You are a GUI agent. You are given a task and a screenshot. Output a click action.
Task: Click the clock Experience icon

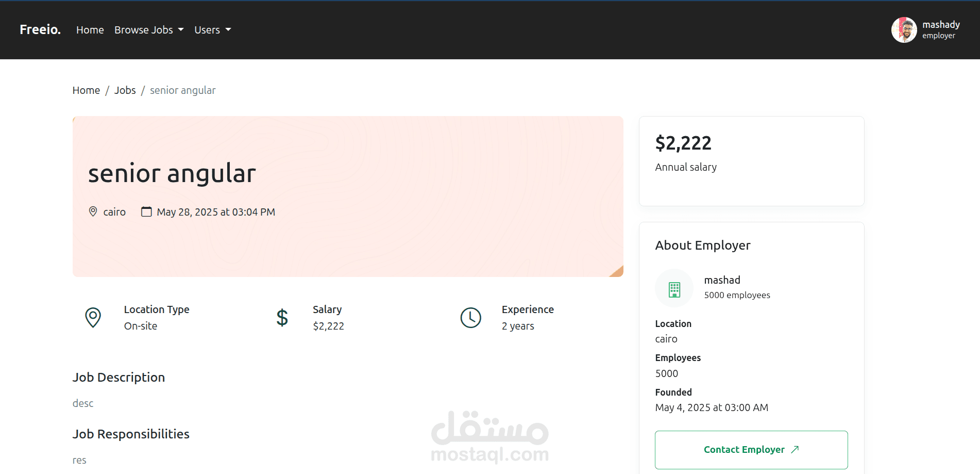click(470, 318)
